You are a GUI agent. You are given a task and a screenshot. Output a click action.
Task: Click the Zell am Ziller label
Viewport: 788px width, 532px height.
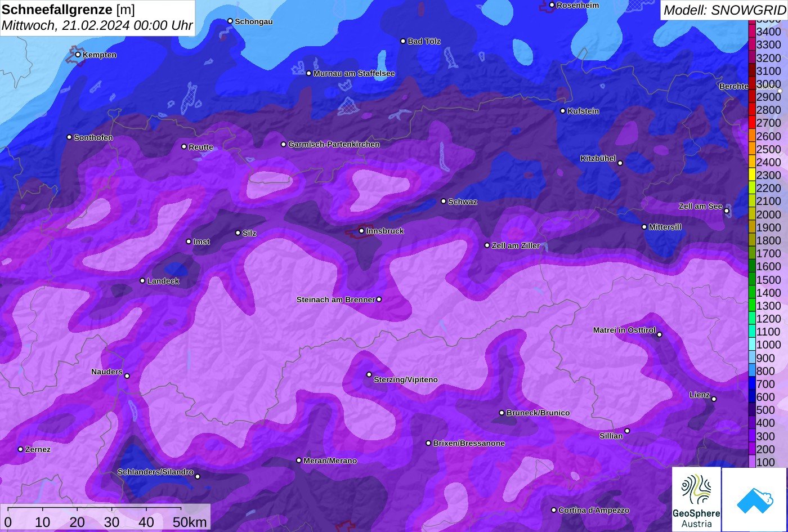click(516, 245)
